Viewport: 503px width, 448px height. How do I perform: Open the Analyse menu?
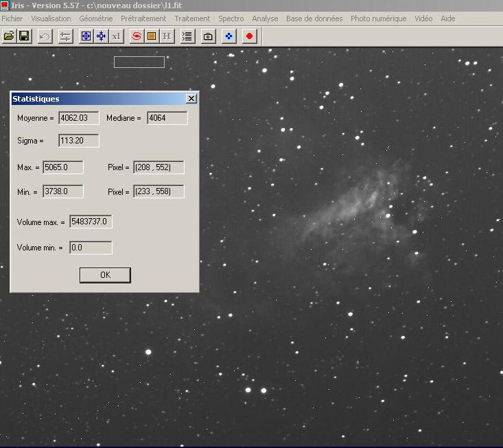pyautogui.click(x=265, y=19)
